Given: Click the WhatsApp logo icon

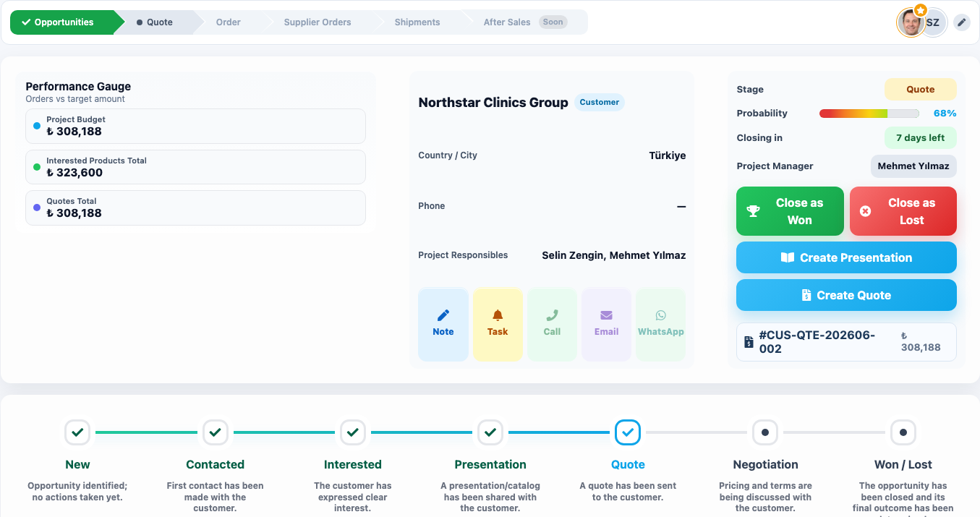Looking at the screenshot, I should [x=661, y=315].
